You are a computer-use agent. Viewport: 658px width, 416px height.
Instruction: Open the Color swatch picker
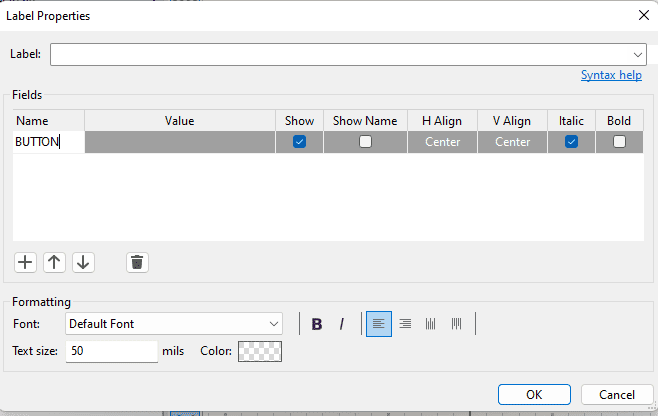(260, 351)
